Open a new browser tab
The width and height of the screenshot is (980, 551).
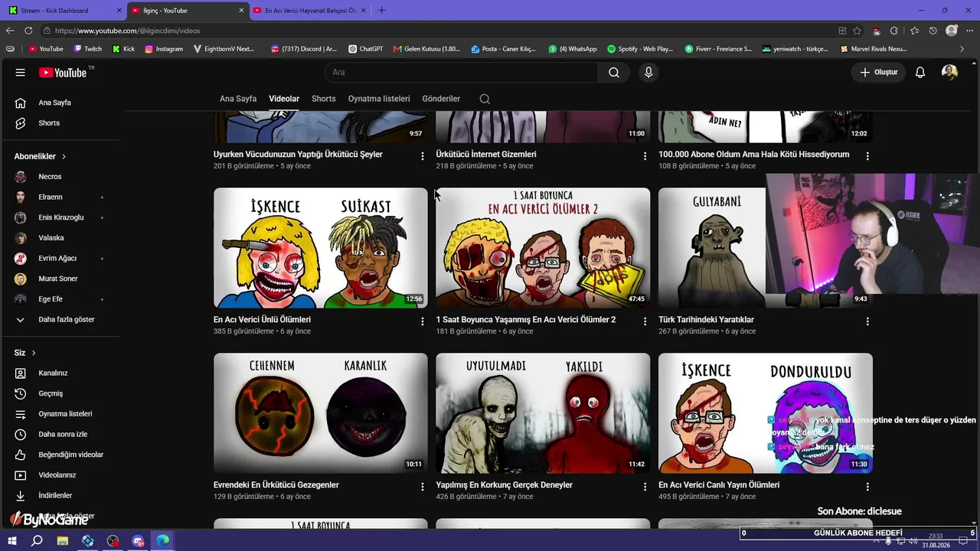(x=381, y=10)
